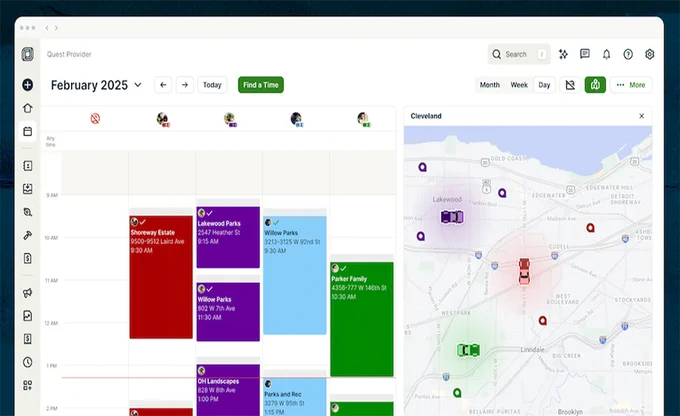Open the blue Willow Parks 9:30 AM appointment
This screenshot has height=416, width=680.
pos(295,275)
